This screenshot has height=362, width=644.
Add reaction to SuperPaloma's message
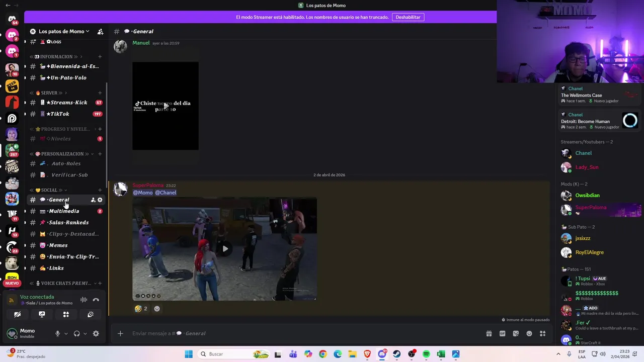pos(157,309)
